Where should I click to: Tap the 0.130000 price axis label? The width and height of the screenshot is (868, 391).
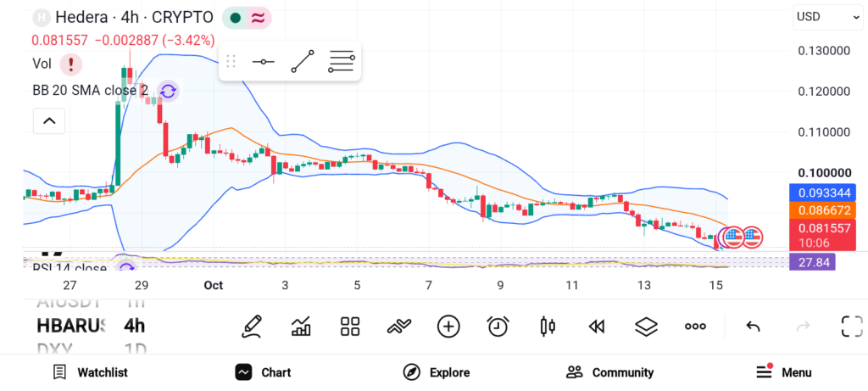824,51
